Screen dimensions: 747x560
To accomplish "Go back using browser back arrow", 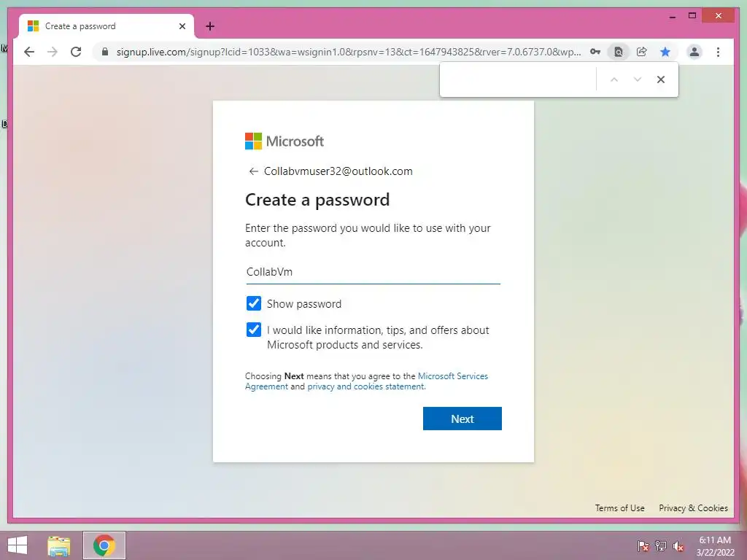I will (29, 52).
